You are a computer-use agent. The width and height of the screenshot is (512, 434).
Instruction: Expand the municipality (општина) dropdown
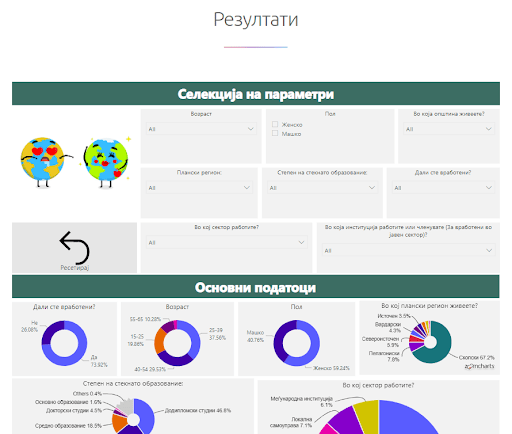click(x=449, y=129)
